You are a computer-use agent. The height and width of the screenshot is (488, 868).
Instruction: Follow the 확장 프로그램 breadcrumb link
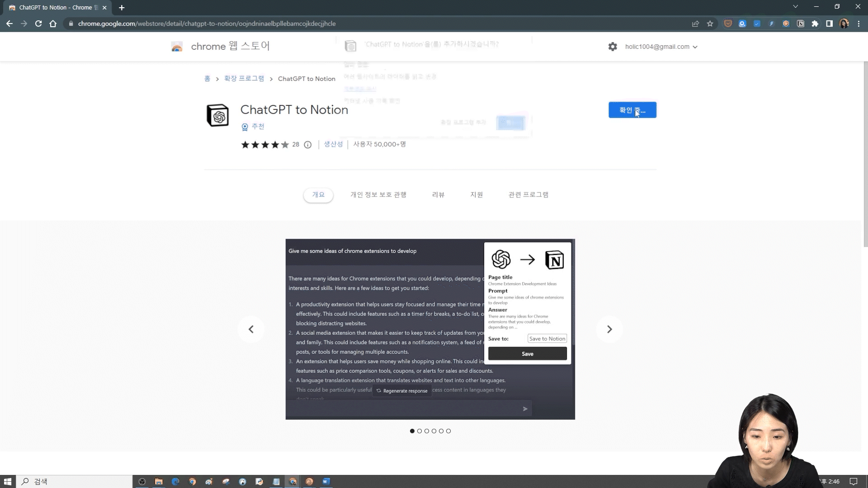pos(244,79)
